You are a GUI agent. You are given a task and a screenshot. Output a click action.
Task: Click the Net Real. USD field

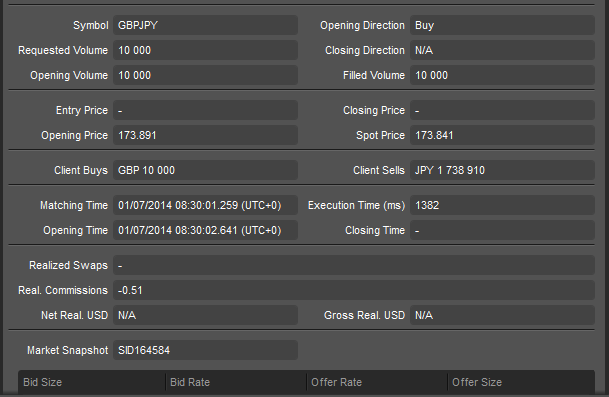pyautogui.click(x=205, y=315)
